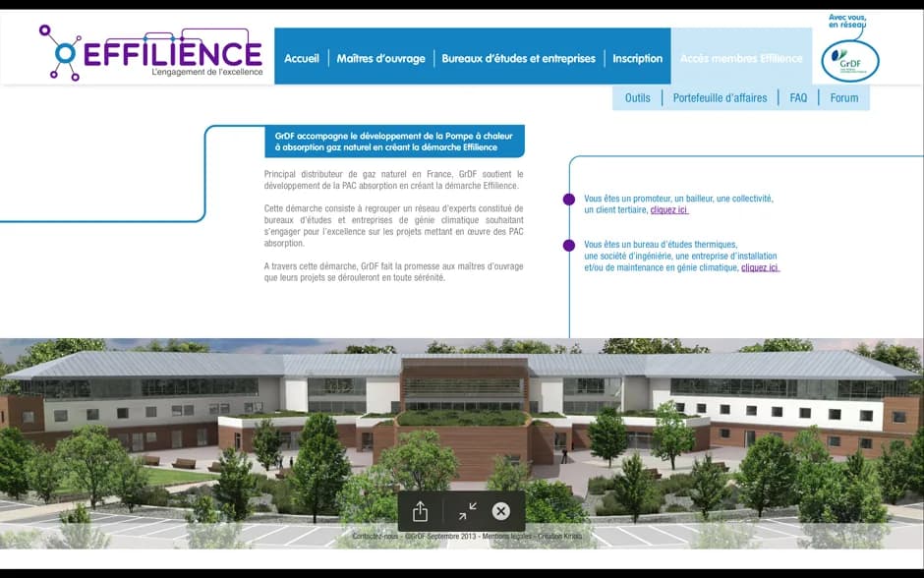Tap the share icon in the overlay toolbar
The width and height of the screenshot is (924, 578).
[x=420, y=511]
